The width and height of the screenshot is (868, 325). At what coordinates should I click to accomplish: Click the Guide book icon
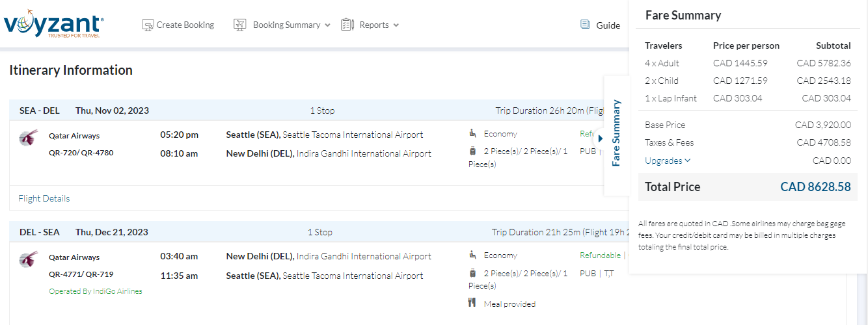click(585, 25)
